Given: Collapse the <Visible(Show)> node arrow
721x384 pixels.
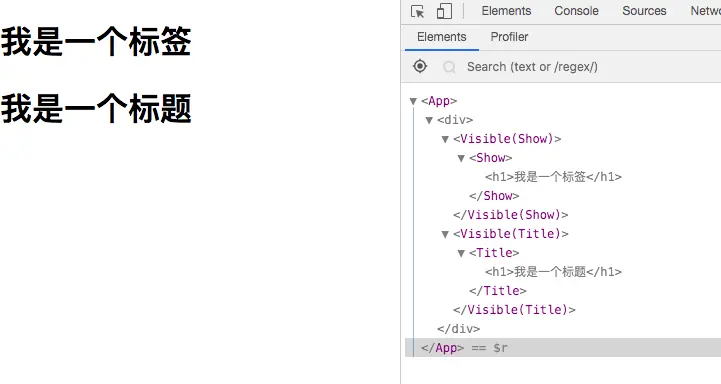Looking at the screenshot, I should [x=445, y=139].
